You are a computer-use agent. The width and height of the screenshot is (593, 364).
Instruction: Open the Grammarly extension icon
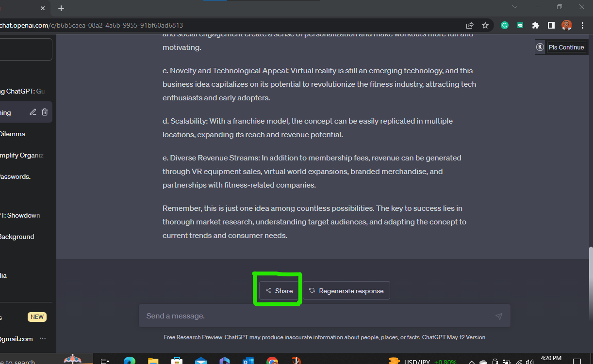point(504,25)
